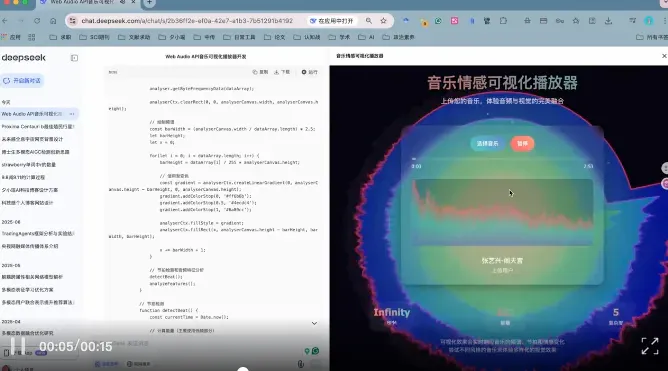Click the green Grammarly icon in chat input
This screenshot has width=668, height=371.
pos(315,351)
